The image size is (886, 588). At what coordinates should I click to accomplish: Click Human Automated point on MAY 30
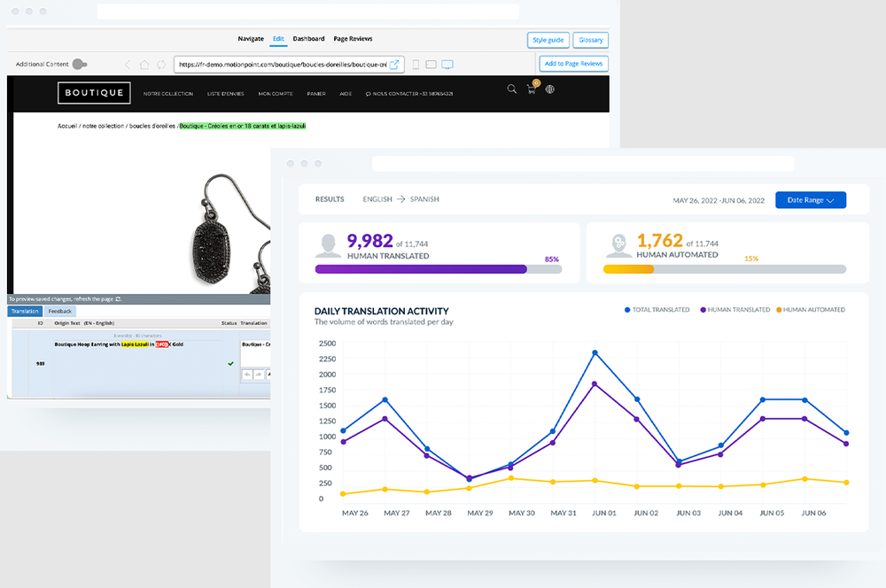[511, 478]
